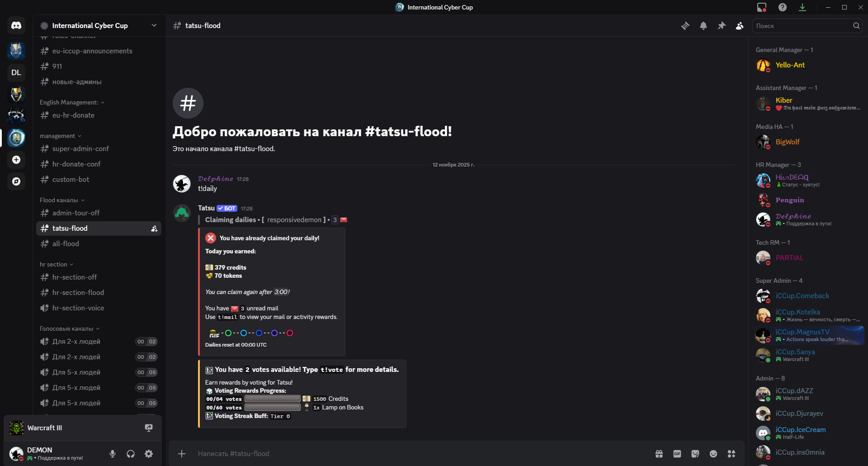Click the Search field
The image size is (868, 466).
(x=807, y=26)
